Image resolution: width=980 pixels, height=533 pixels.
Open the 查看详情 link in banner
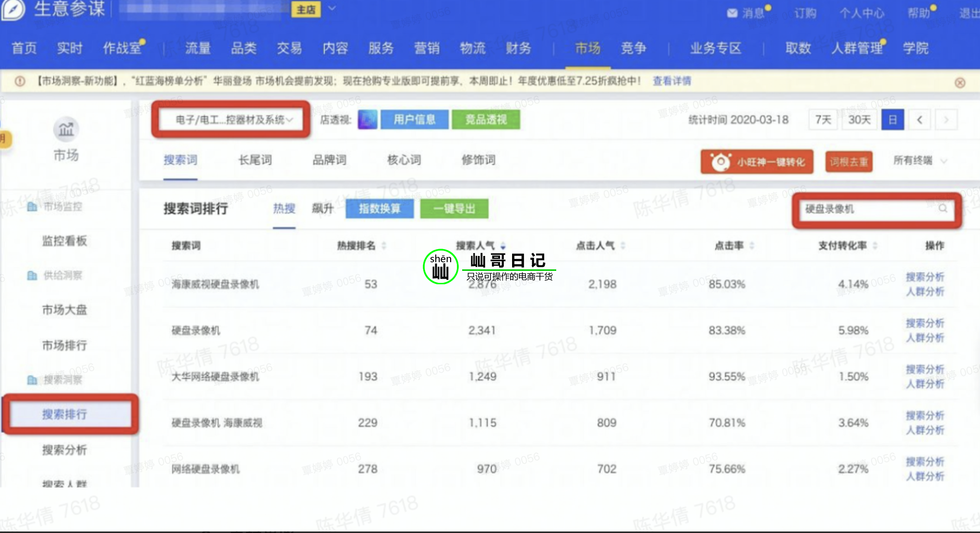672,81
